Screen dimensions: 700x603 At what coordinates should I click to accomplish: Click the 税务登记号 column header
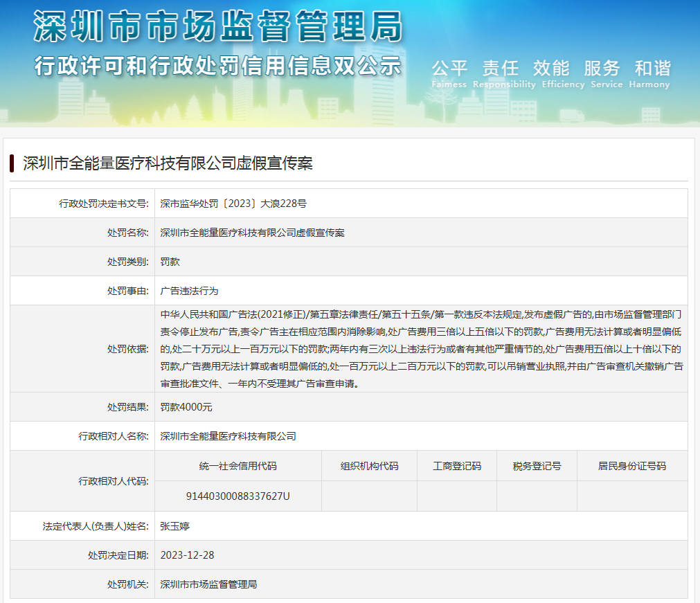537,466
